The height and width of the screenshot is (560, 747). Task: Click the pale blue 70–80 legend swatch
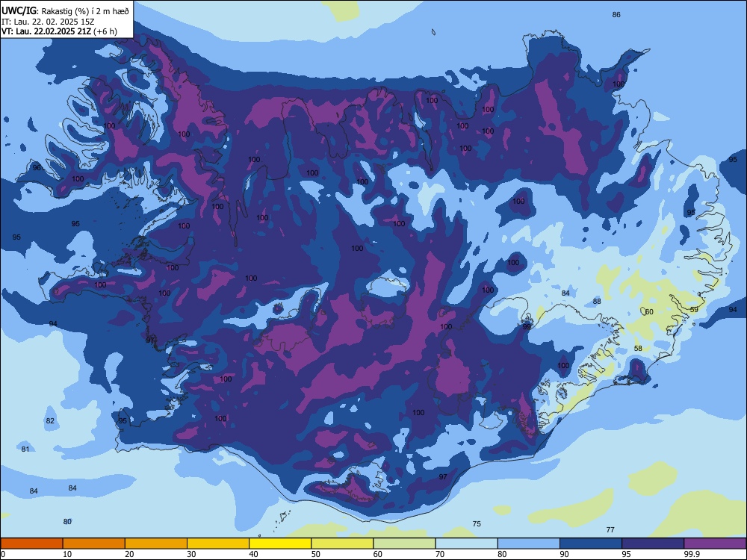coord(467,544)
